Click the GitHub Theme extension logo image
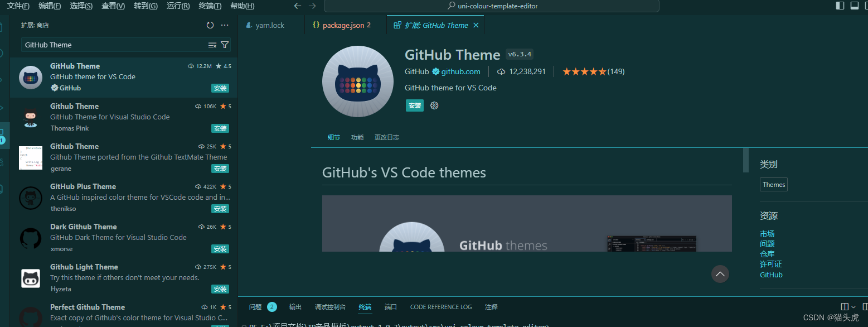Viewport: 868px width, 327px height. 357,81
